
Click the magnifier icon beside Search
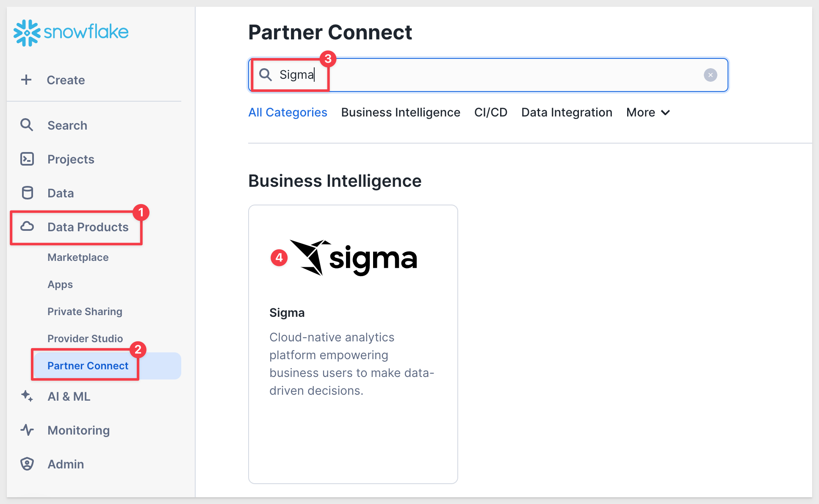tap(27, 125)
